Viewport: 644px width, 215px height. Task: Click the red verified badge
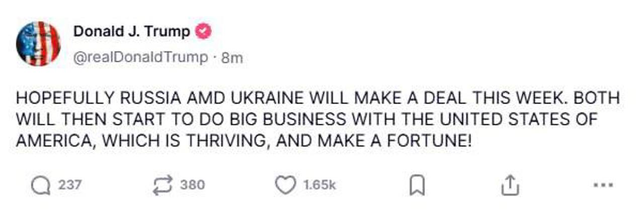pyautogui.click(x=204, y=32)
